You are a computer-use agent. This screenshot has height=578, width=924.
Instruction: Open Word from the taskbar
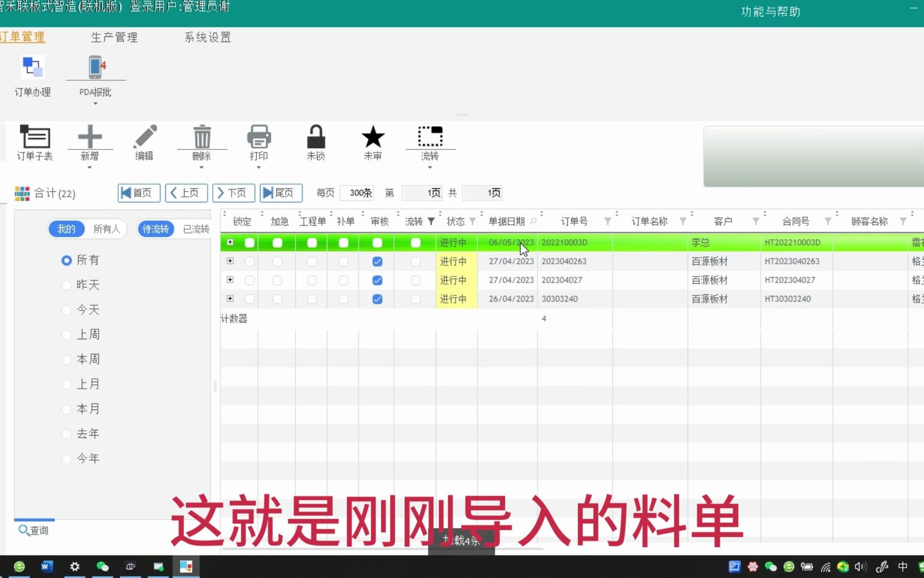click(x=47, y=566)
